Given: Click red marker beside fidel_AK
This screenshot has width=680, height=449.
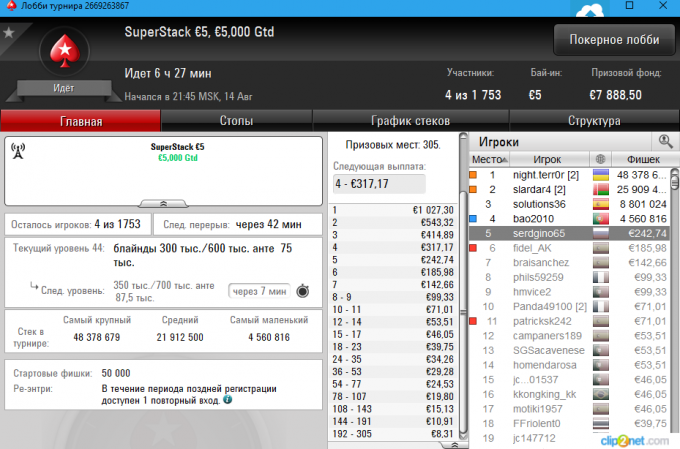Looking at the screenshot, I should coord(473,248).
